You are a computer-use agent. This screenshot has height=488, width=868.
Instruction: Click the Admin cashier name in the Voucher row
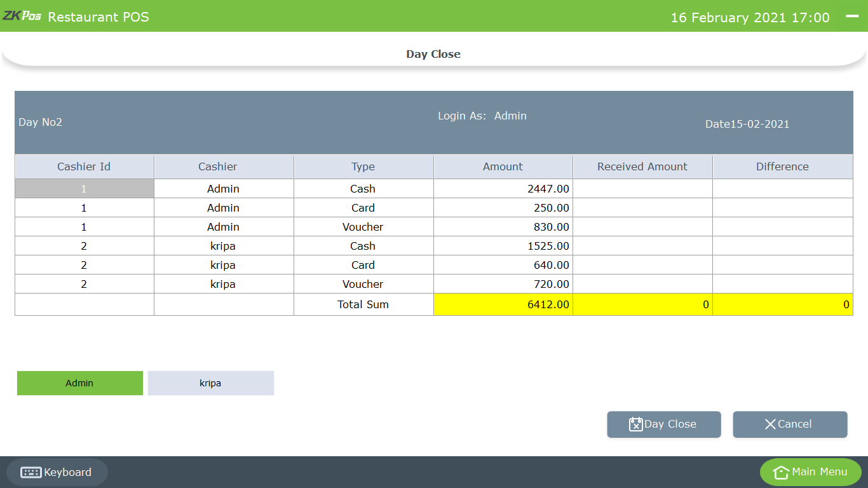(223, 227)
